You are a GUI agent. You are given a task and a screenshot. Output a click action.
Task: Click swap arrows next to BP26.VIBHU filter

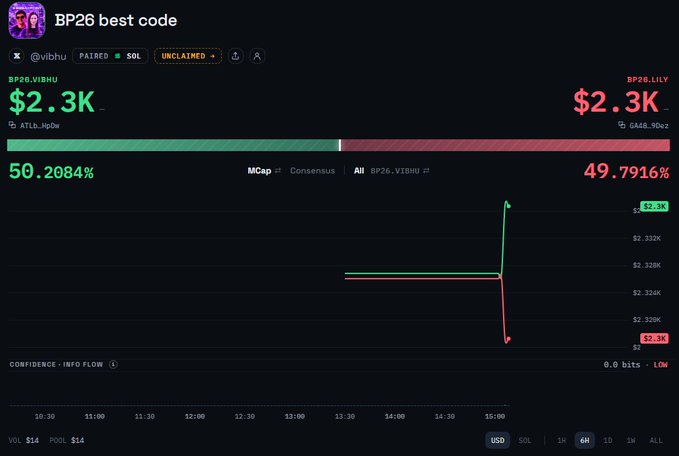[x=426, y=171]
